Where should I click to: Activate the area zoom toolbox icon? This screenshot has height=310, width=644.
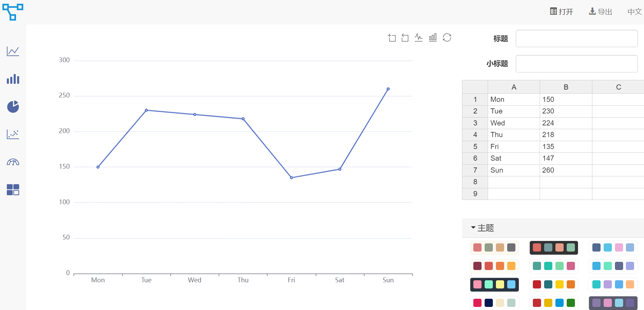point(392,37)
